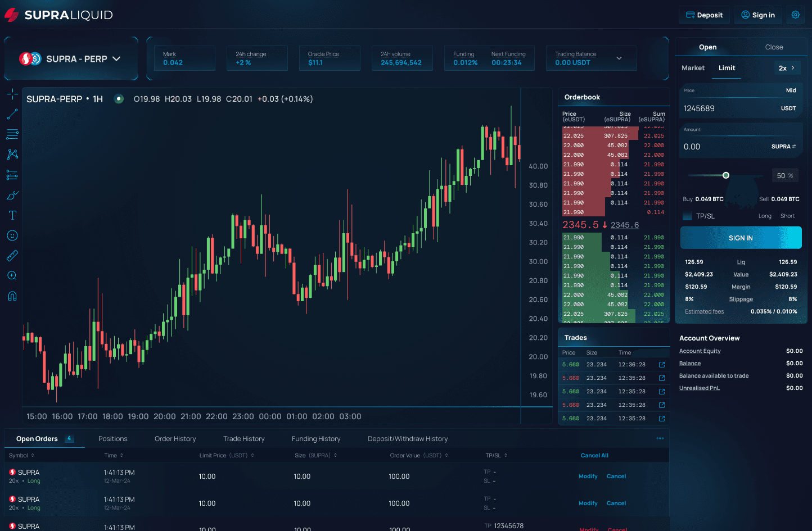Viewport: 812px width, 531px height.
Task: Sort orders by TP/SL column
Action: (497, 456)
